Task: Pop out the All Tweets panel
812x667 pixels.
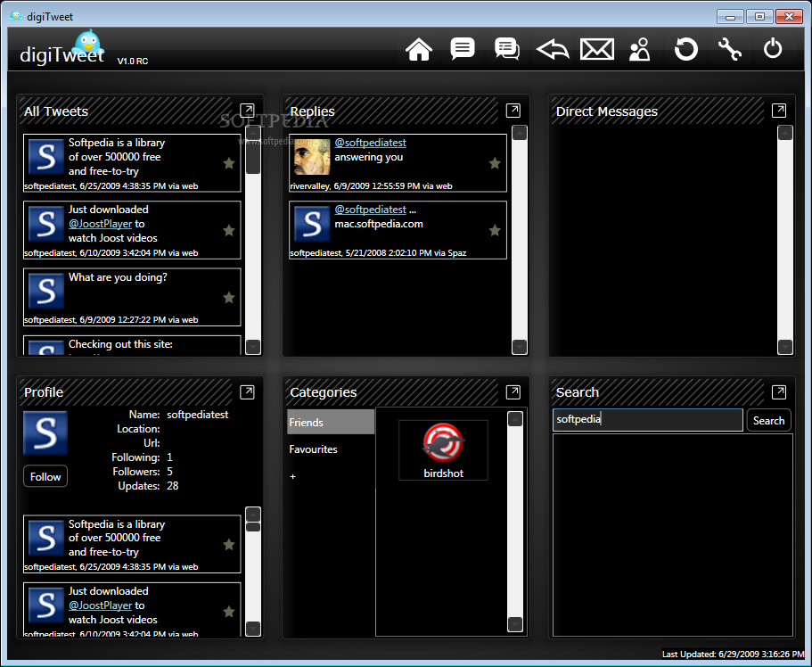Action: click(247, 111)
